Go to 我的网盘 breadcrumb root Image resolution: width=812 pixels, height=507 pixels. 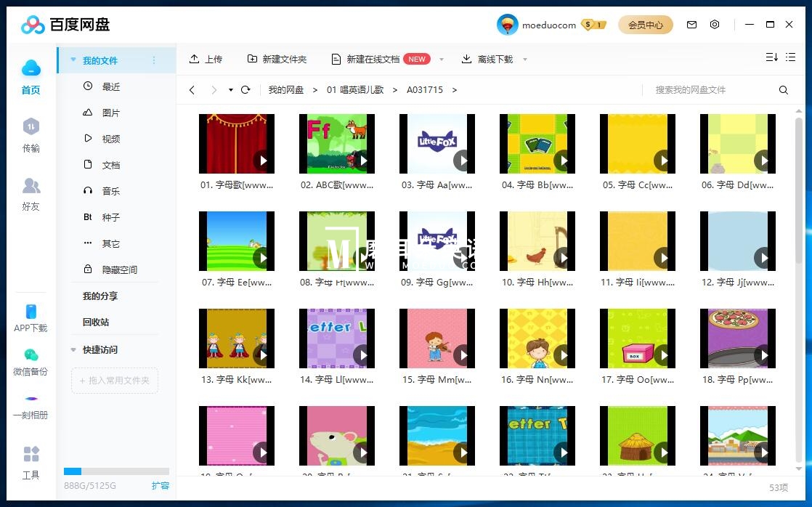tap(285, 89)
